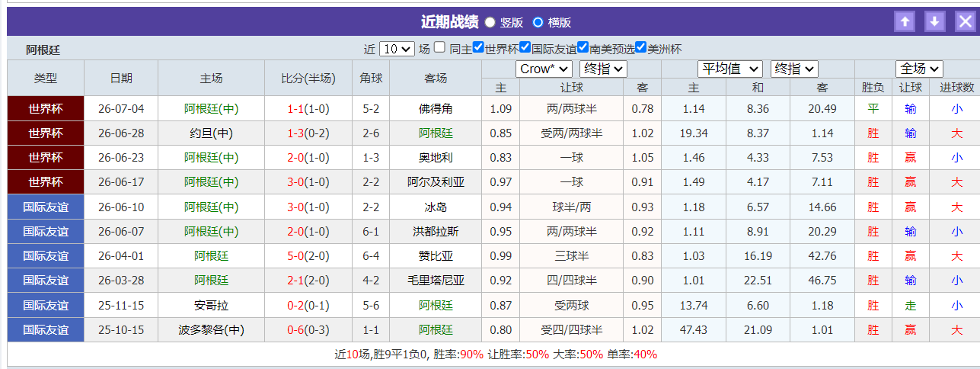Click the 1-3(0-2) score for 约旦 match

(308, 133)
